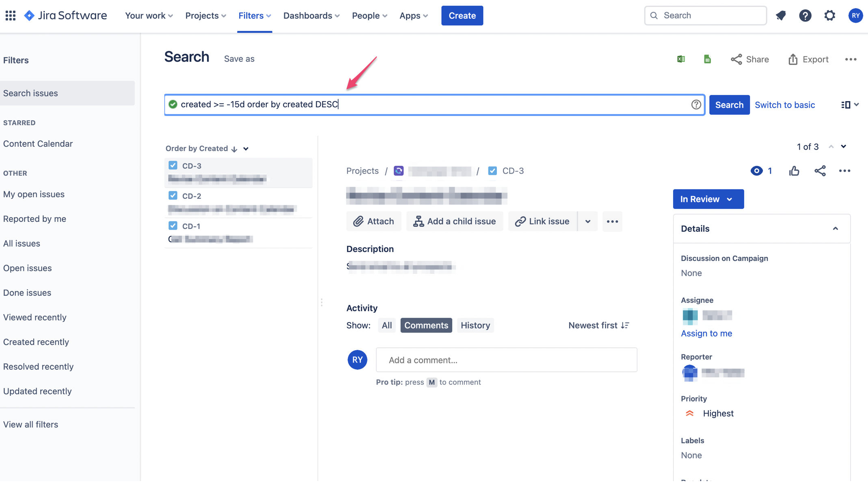Select the CD-1 issue row
Viewport: 868px width, 486px height.
(238, 232)
